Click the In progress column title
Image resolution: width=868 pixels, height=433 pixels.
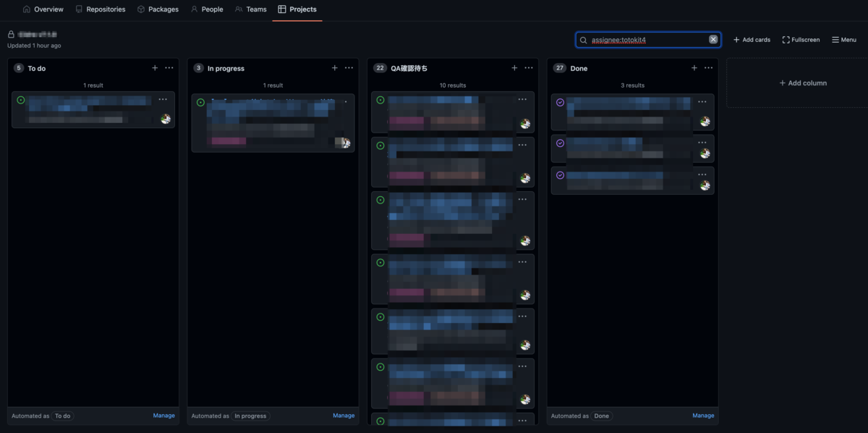pos(226,69)
